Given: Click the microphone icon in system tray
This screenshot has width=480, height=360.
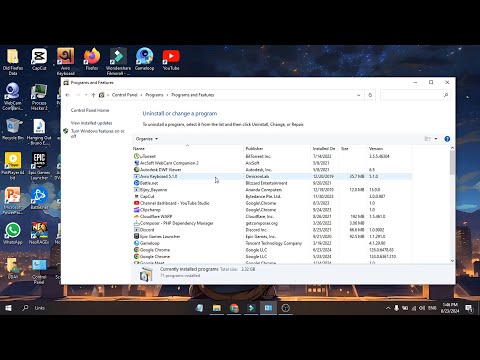Looking at the screenshot, I should [x=396, y=308].
